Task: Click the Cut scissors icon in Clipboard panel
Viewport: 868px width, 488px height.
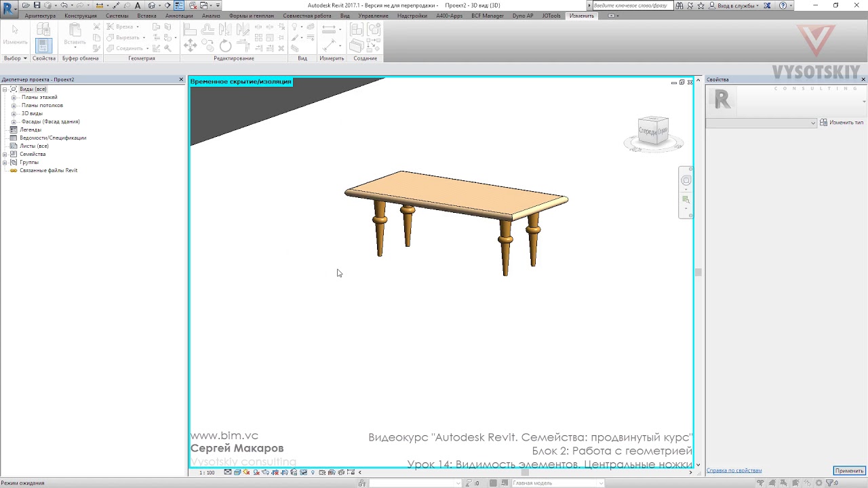Action: (96, 26)
